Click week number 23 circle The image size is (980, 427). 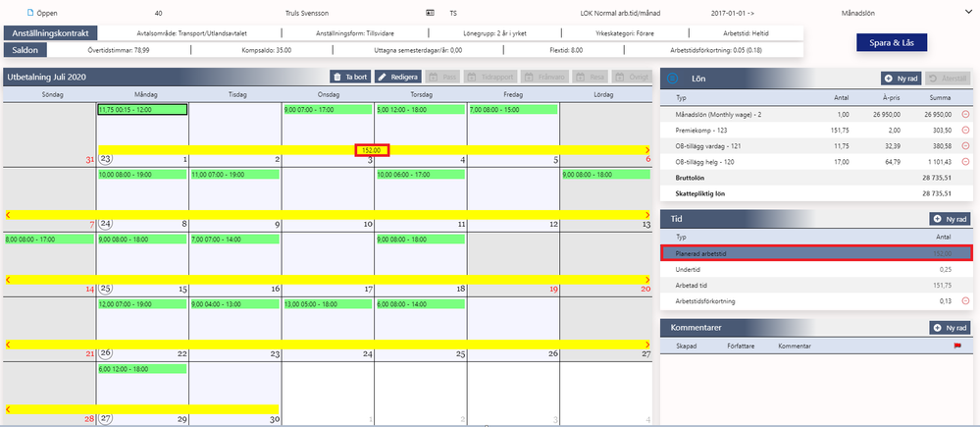(105, 159)
